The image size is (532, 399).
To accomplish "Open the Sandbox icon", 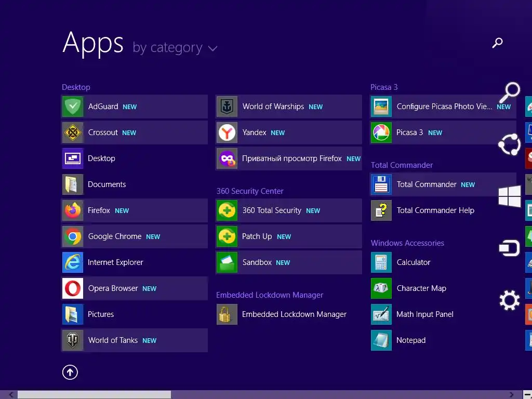I will tap(227, 262).
